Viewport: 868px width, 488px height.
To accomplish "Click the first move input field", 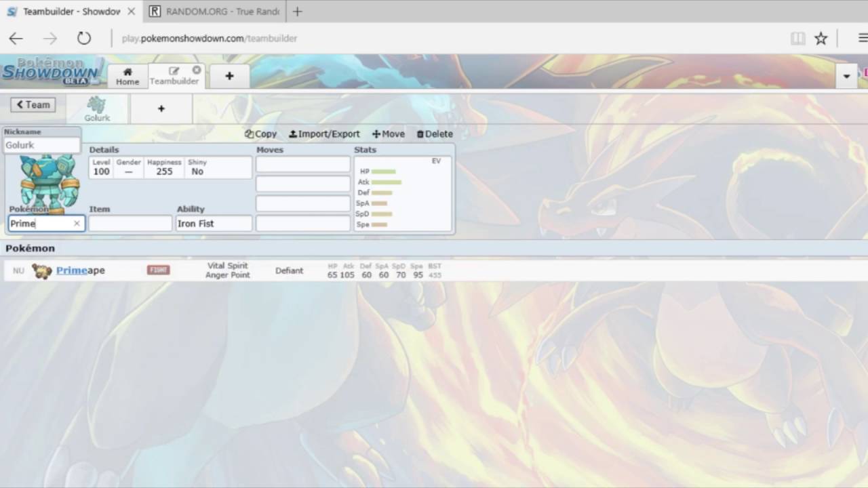I will click(x=303, y=164).
